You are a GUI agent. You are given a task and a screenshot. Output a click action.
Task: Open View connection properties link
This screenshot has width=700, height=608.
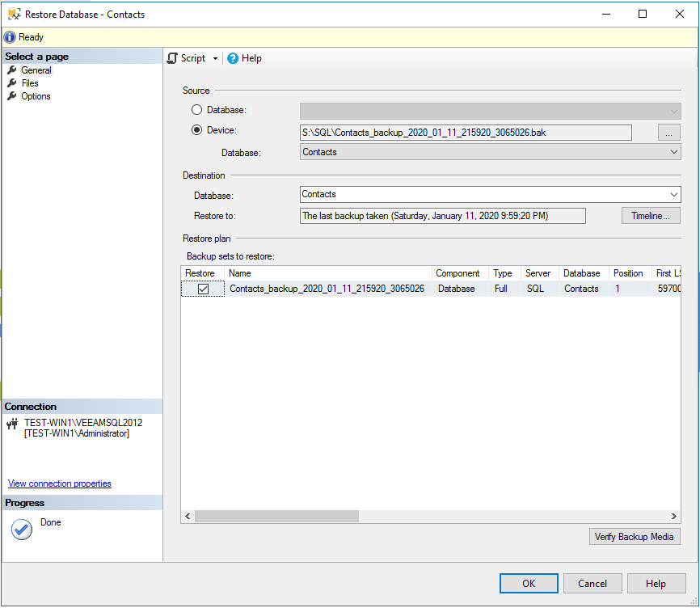(x=59, y=483)
